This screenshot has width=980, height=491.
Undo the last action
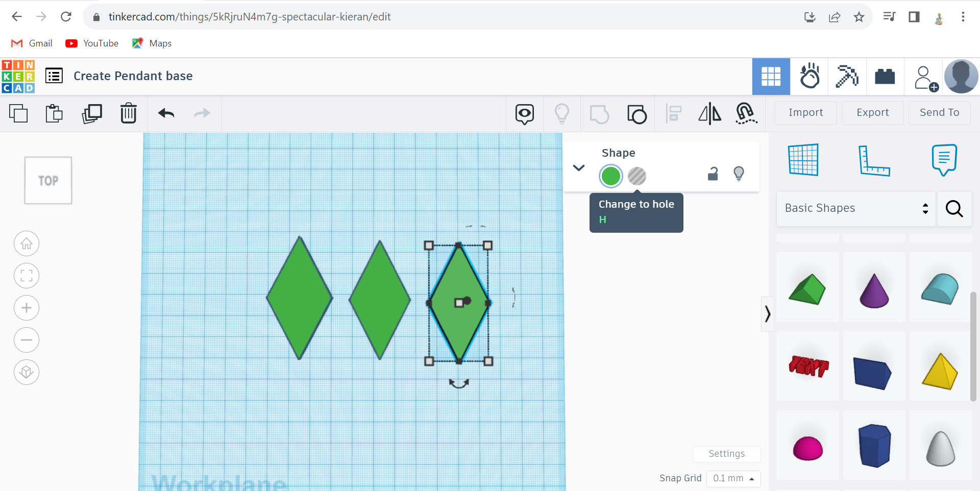coord(166,113)
